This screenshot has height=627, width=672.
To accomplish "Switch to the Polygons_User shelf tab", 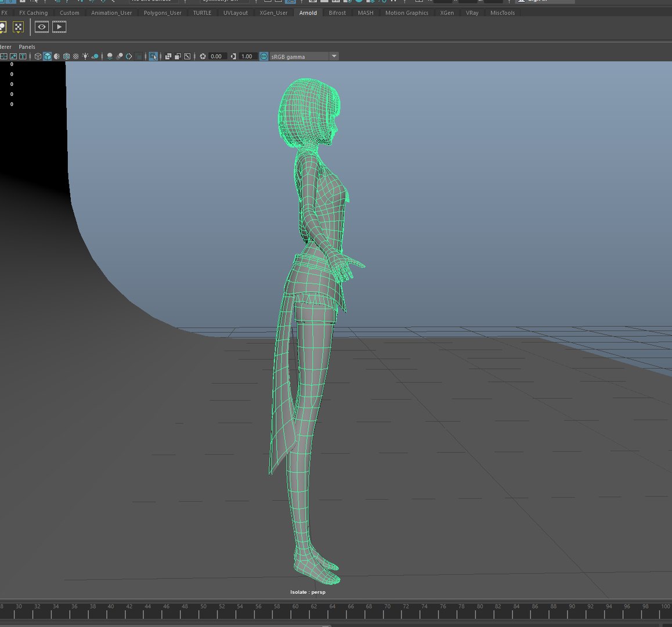I will click(x=162, y=13).
